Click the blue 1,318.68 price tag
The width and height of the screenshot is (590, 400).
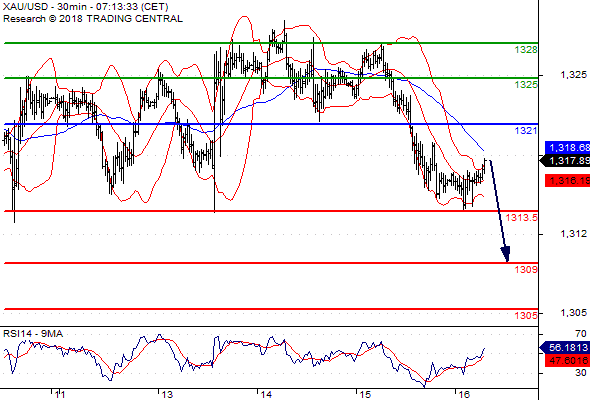tap(567, 148)
